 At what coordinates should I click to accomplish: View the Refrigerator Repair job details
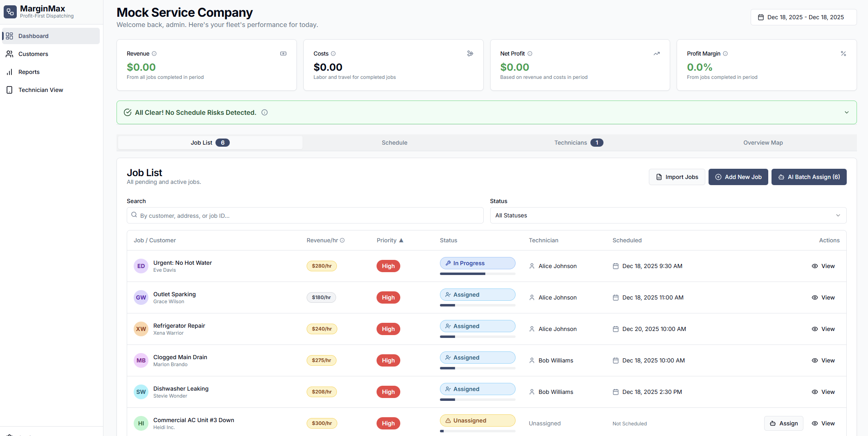[823, 329]
